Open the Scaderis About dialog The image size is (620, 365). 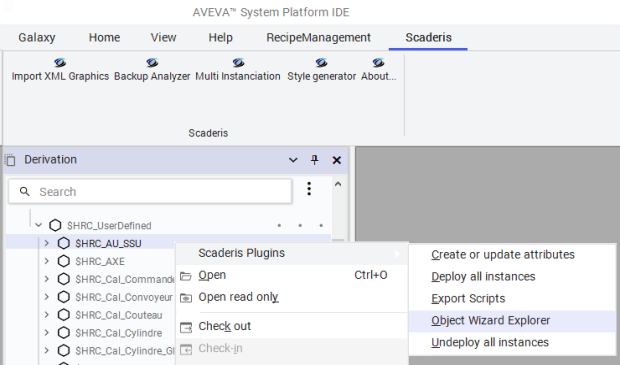click(378, 70)
